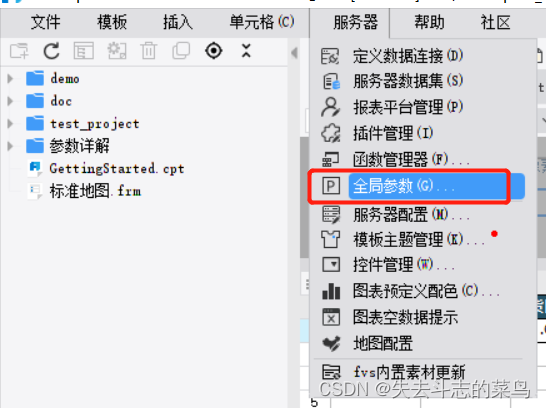
Task: Click the locate current template target icon
Action: point(214,51)
